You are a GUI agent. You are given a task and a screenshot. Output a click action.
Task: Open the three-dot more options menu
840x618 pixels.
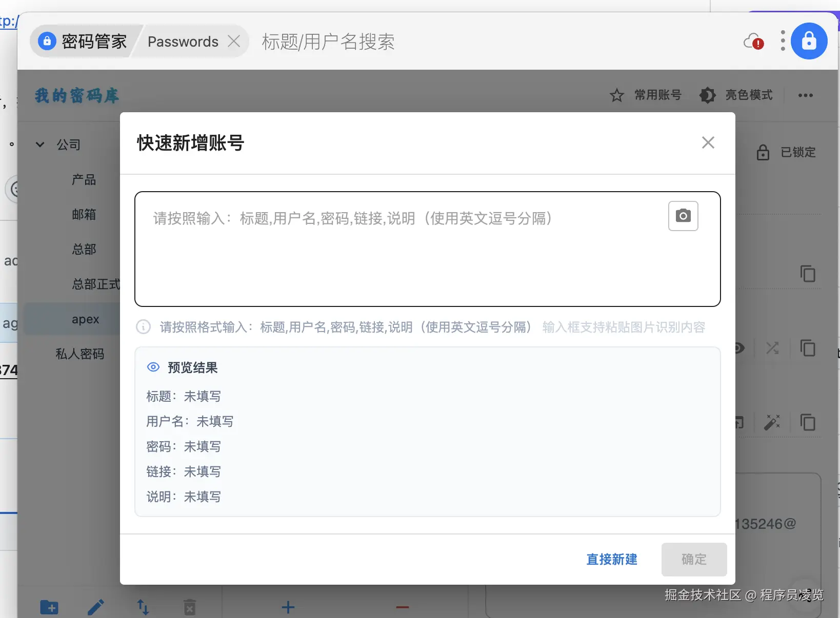[x=806, y=95]
